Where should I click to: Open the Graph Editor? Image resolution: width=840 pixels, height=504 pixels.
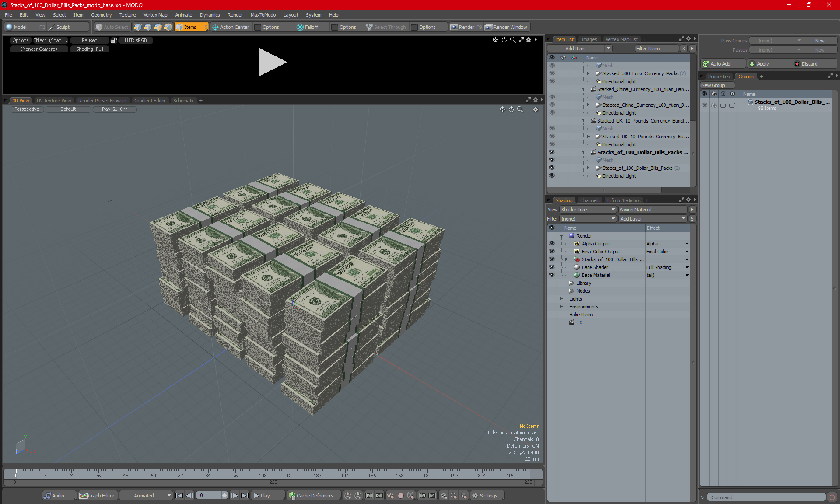pos(97,496)
